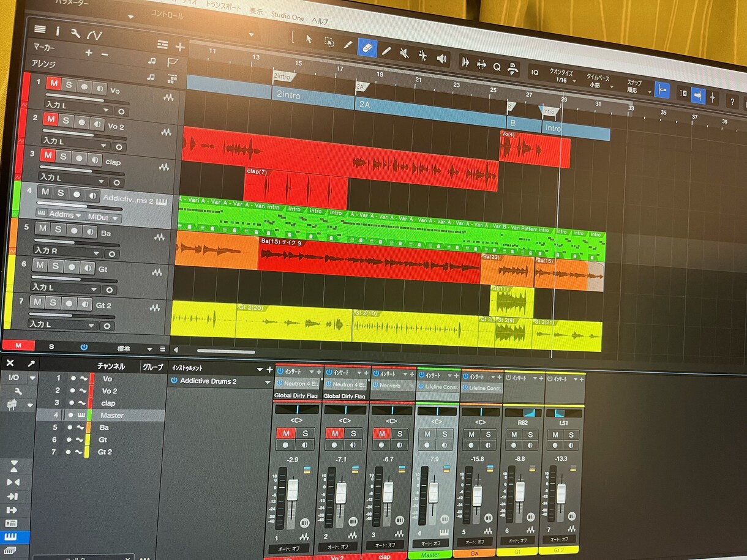
Task: Detach mixer with the arrow icon
Action: tap(31, 364)
